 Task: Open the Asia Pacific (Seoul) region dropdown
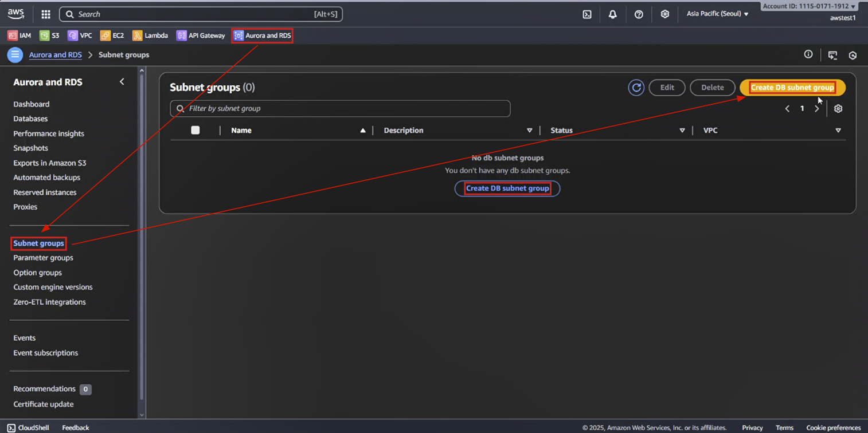718,14
